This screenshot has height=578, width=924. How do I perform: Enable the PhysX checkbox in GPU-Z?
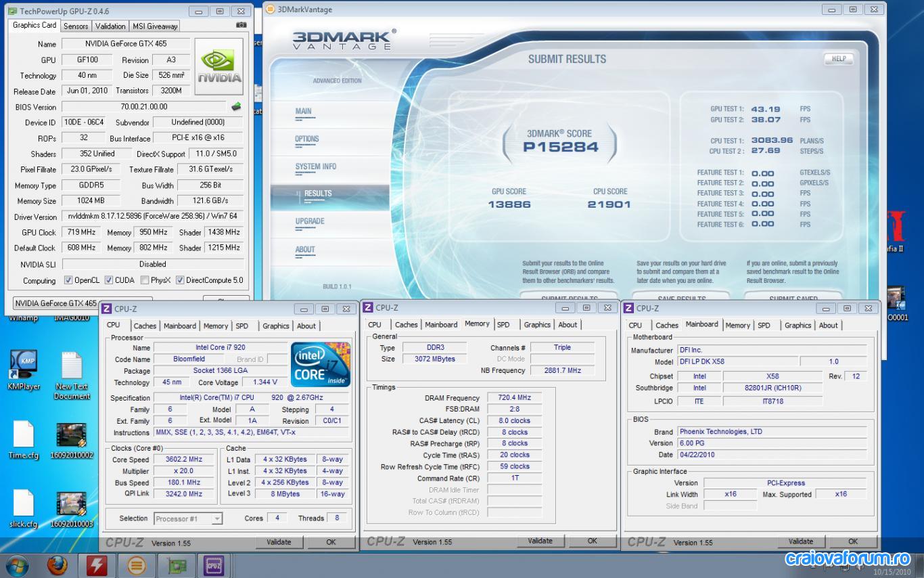tap(145, 280)
